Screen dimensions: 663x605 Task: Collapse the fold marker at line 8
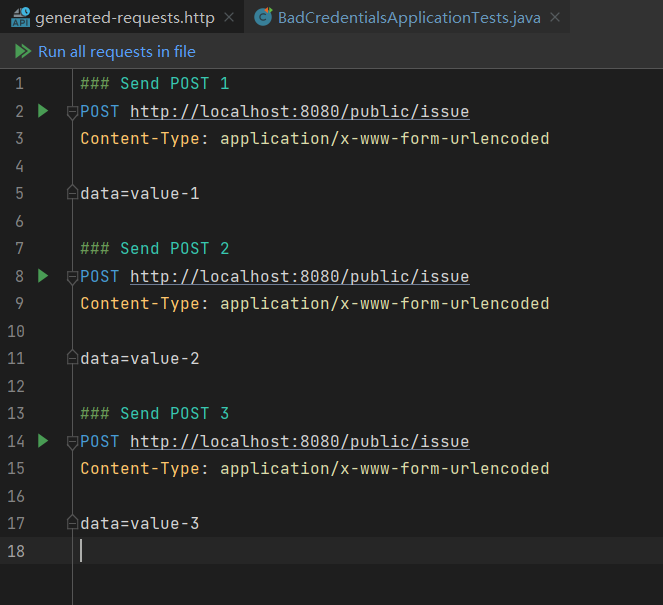coord(72,277)
